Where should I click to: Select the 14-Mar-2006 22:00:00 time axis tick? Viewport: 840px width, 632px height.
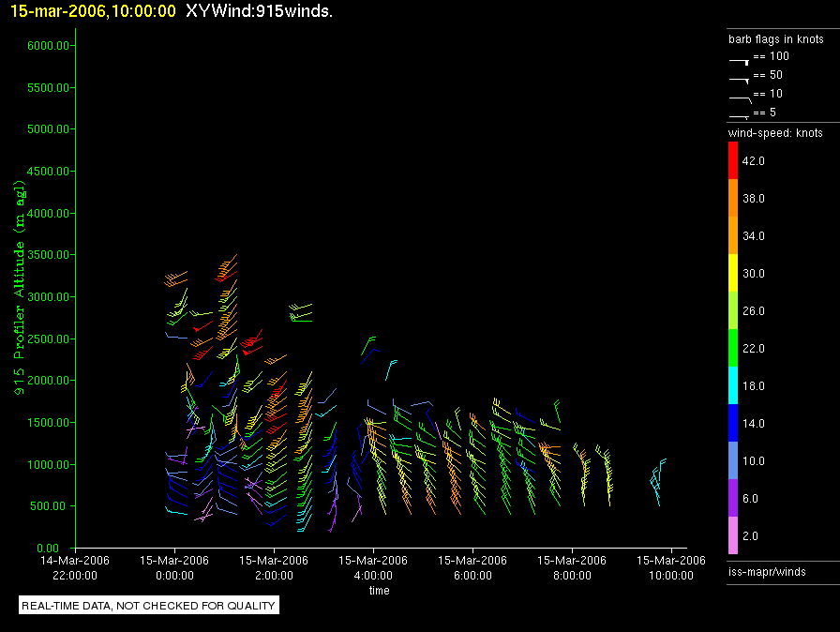pyautogui.click(x=75, y=566)
